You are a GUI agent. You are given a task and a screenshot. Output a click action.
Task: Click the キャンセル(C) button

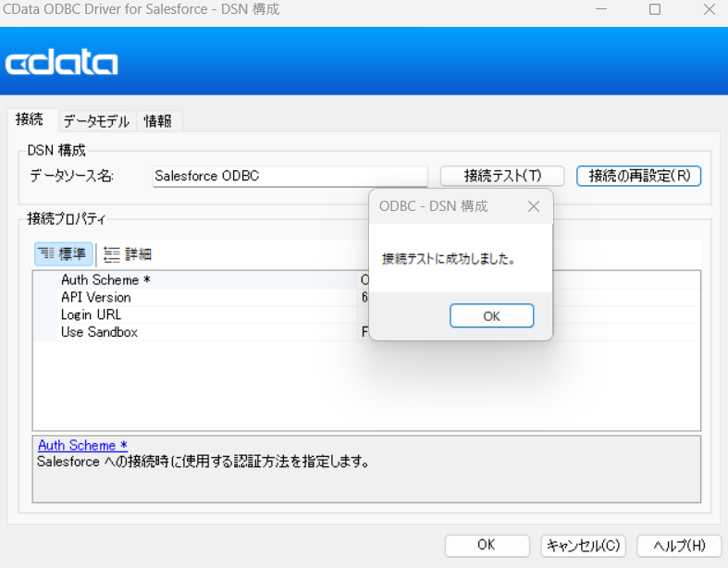[x=584, y=545]
